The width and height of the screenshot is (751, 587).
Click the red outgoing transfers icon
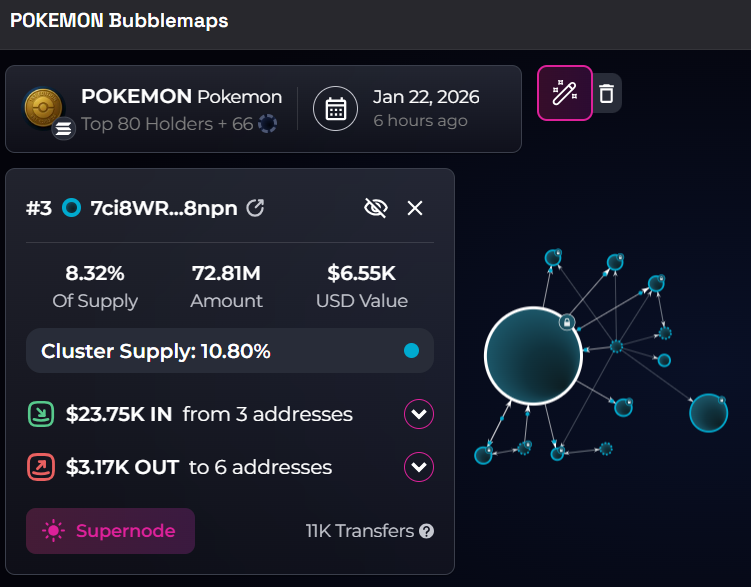pos(41,467)
